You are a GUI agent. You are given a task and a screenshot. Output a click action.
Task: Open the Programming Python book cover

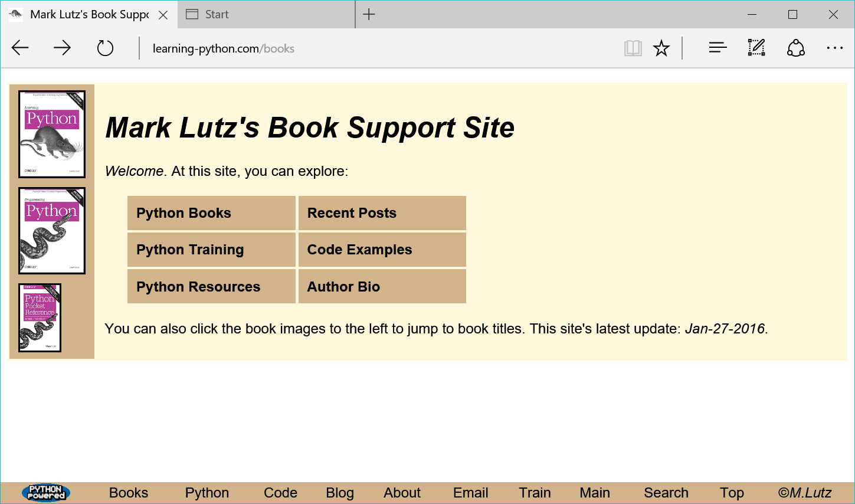[x=52, y=231]
